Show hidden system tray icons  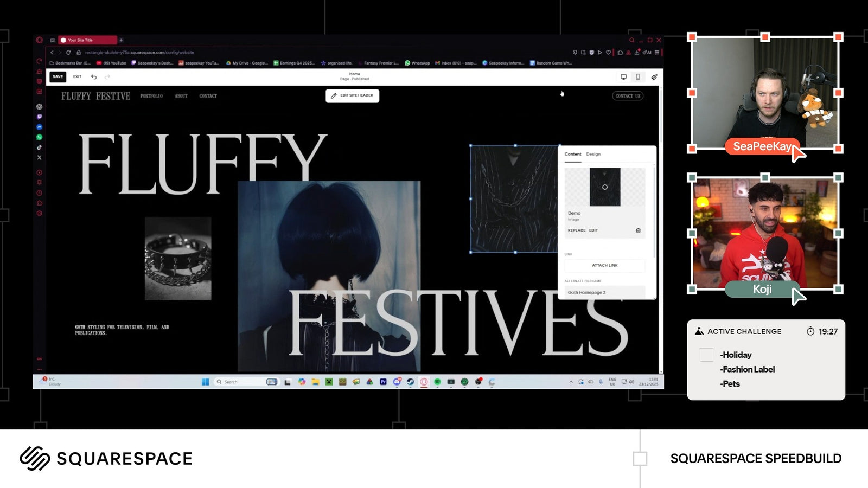571,382
